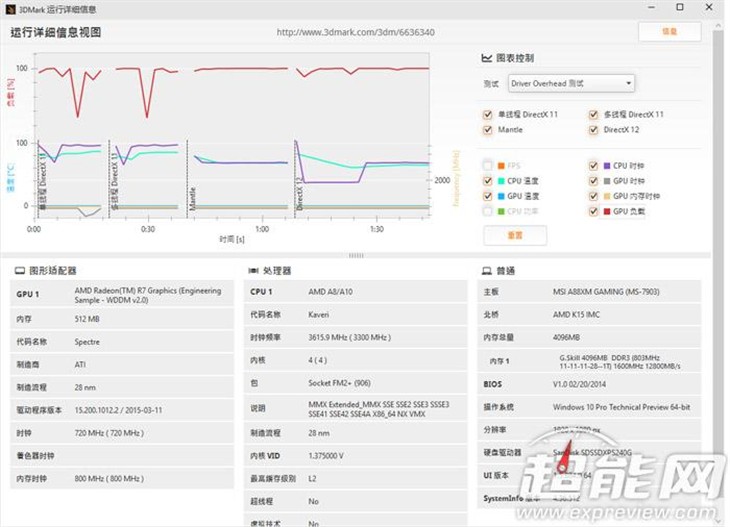Click the chip icon beside 处理器
730x527 pixels.
pyautogui.click(x=253, y=270)
